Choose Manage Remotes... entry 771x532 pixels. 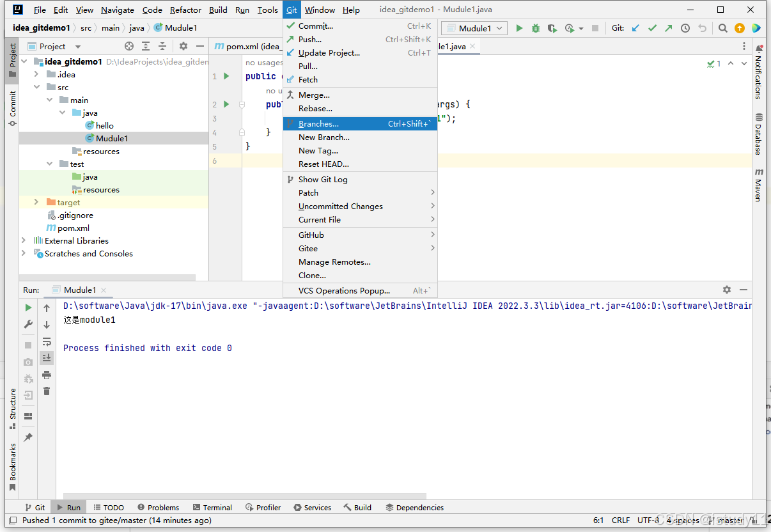(x=360, y=262)
